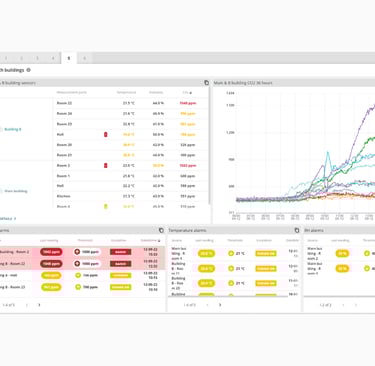
Task: Click yellow battery icon in Room 4 row
Action: pyautogui.click(x=106, y=207)
